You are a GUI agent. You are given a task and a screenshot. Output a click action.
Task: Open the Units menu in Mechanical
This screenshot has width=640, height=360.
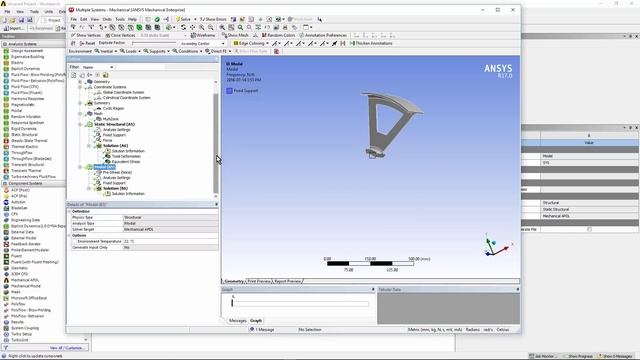(x=107, y=19)
